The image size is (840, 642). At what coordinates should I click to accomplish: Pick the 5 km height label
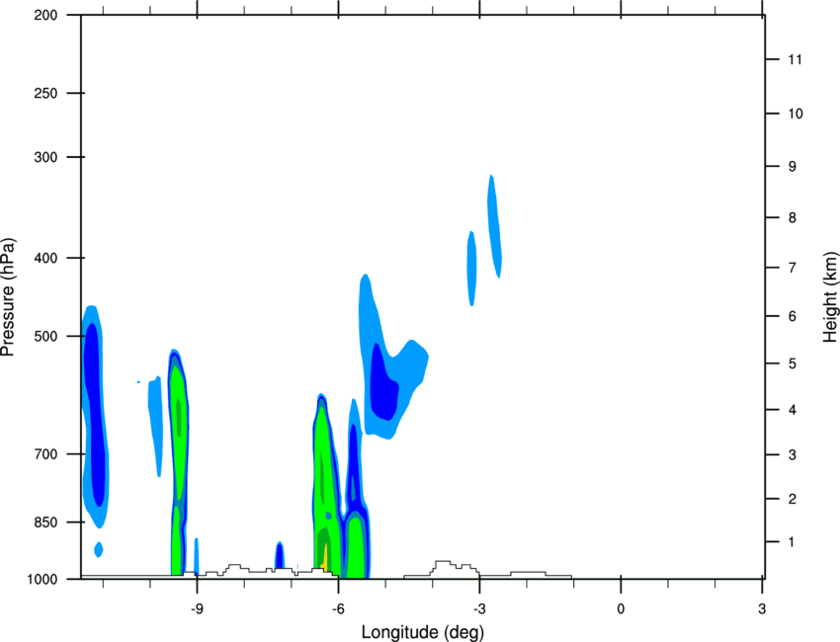(793, 363)
